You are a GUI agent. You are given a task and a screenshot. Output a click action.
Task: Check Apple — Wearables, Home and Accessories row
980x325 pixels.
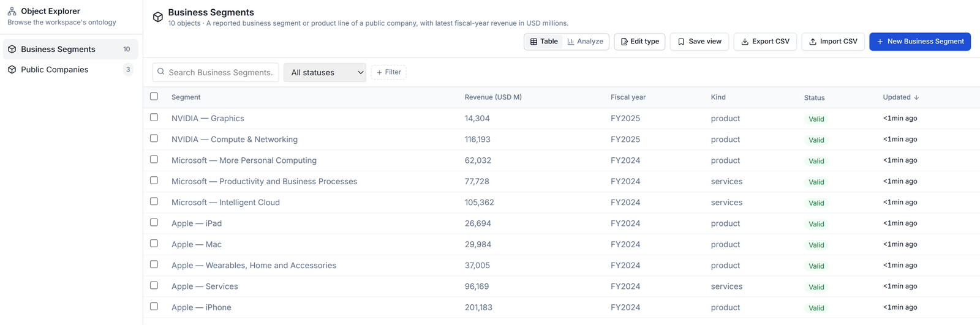pyautogui.click(x=154, y=264)
